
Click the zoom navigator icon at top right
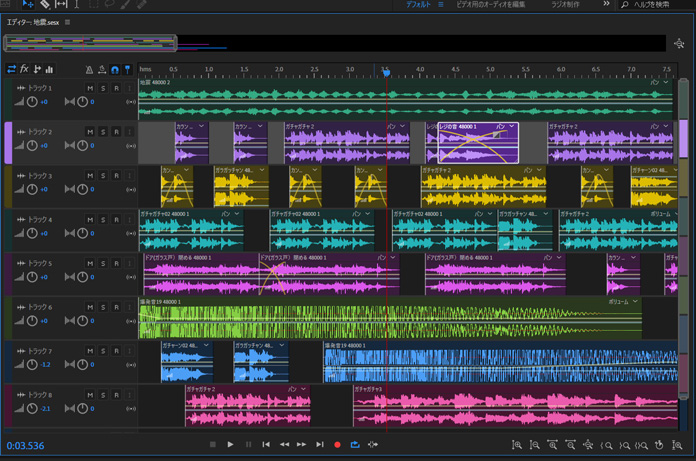click(679, 43)
